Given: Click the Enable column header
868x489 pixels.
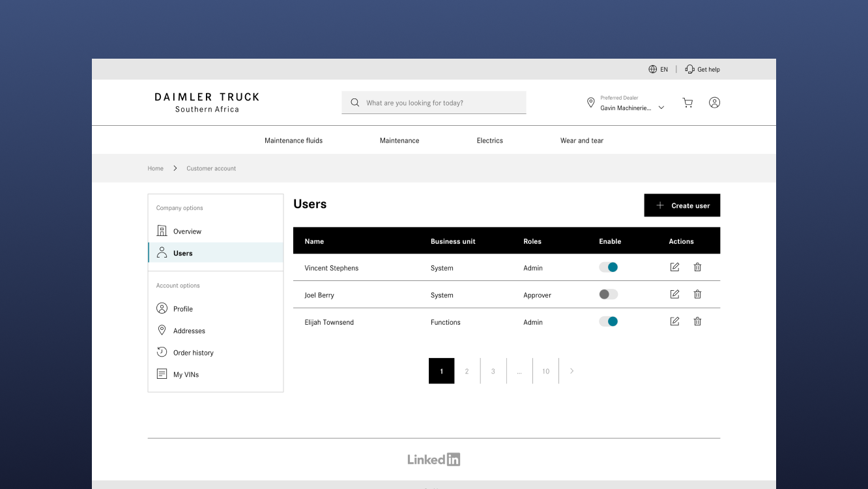Looking at the screenshot, I should coord(610,241).
